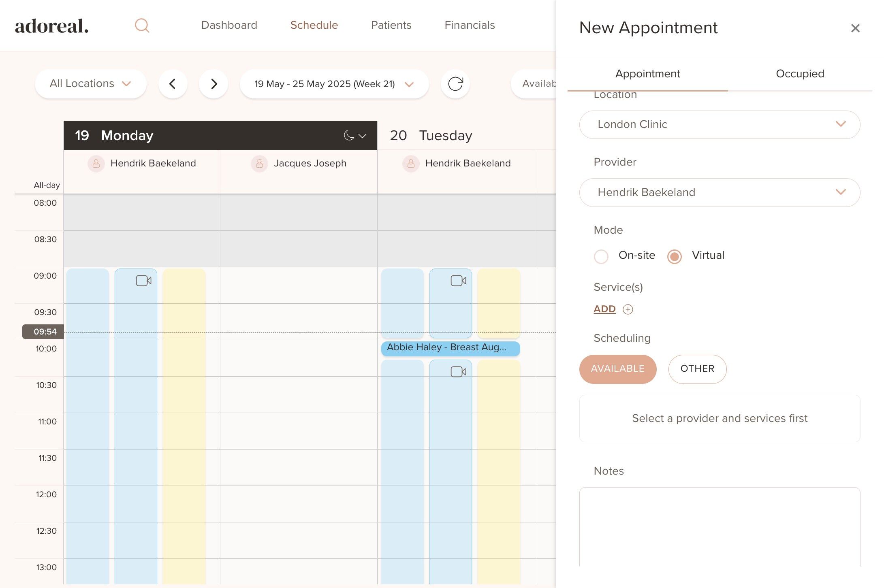Expand the Hendrik Baekeland provider dropdown
Image resolution: width=884 pixels, height=588 pixels.
(x=720, y=193)
